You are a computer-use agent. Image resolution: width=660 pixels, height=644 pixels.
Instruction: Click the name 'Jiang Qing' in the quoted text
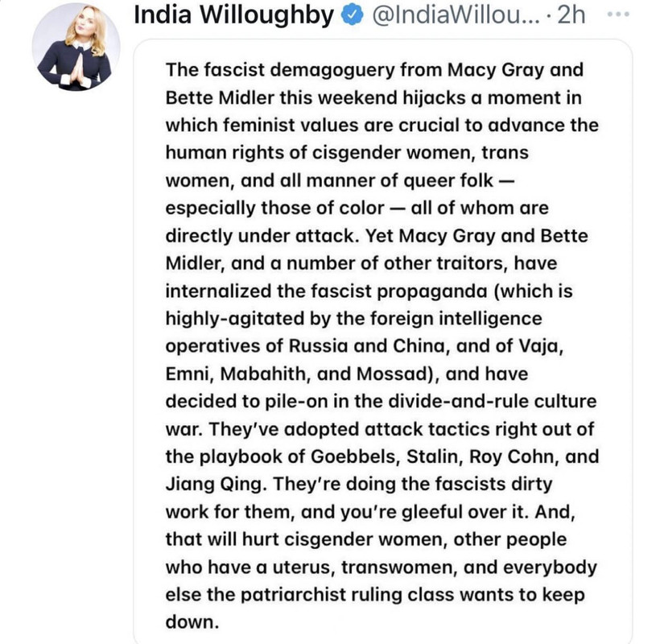217,485
